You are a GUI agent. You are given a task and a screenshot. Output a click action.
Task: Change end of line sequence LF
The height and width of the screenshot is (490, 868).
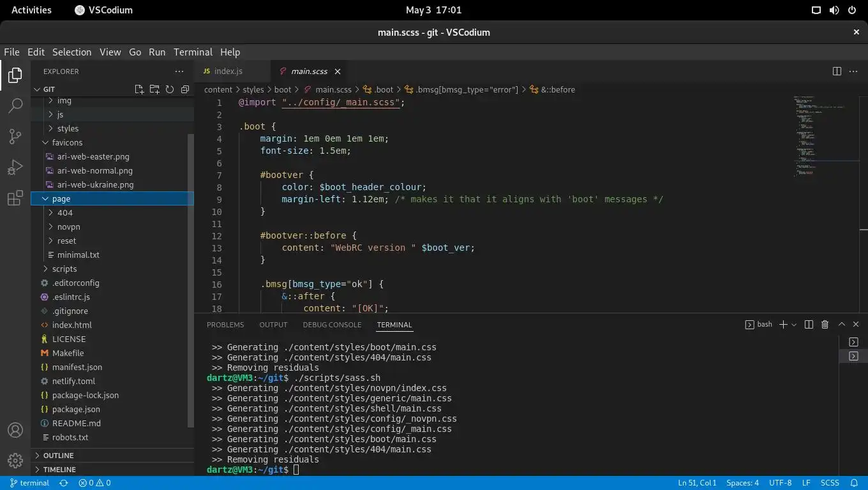pyautogui.click(x=806, y=483)
